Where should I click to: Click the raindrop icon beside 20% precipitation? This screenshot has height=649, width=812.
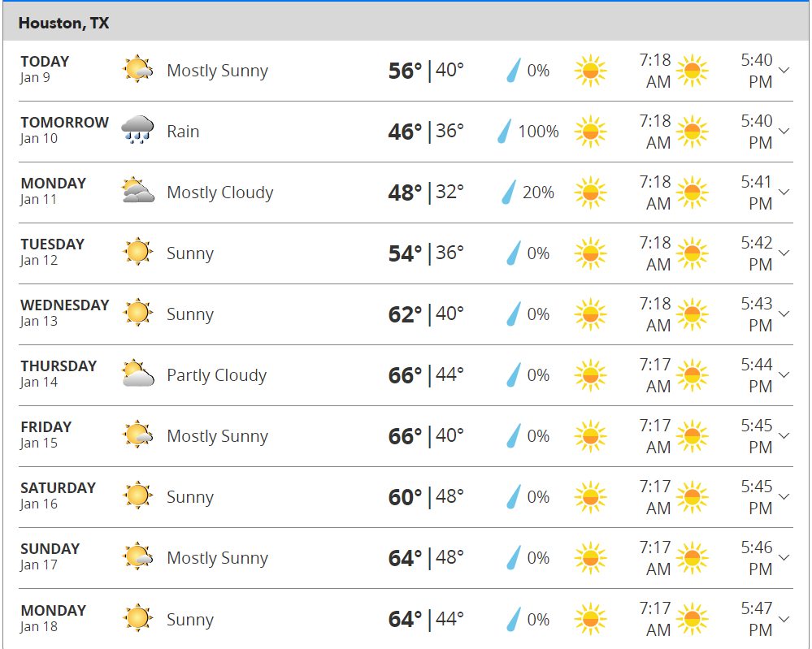[509, 193]
